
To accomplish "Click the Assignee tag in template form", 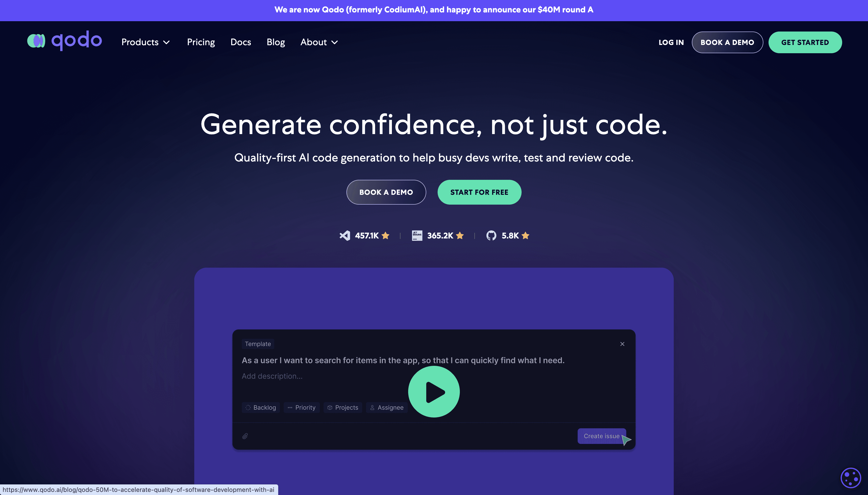I will point(386,407).
